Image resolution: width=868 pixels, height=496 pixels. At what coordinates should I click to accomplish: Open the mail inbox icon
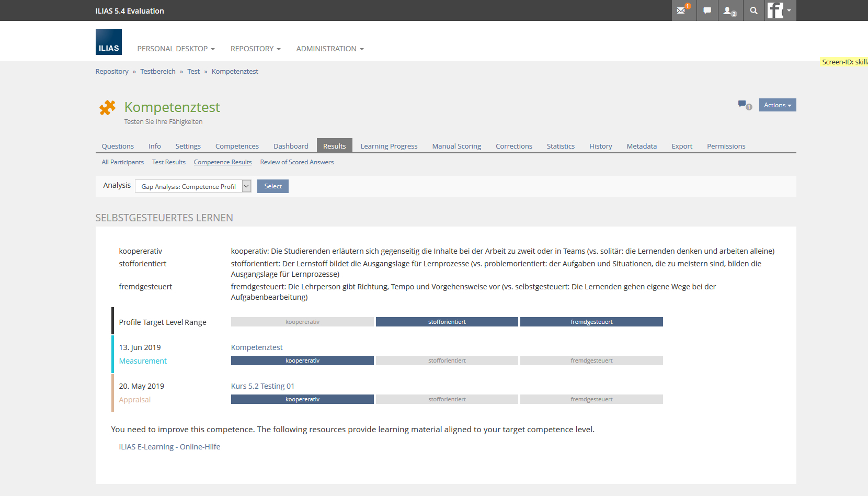[x=682, y=10]
